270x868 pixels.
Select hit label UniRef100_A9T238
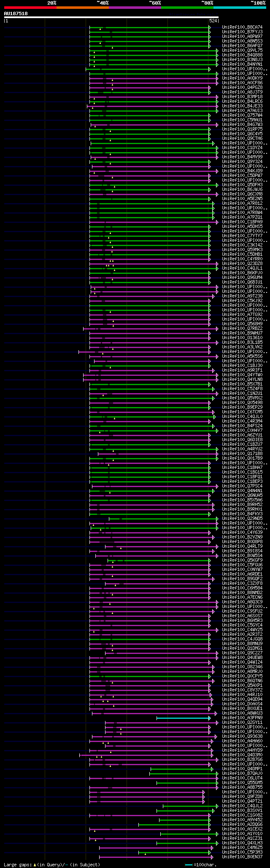tap(242, 296)
